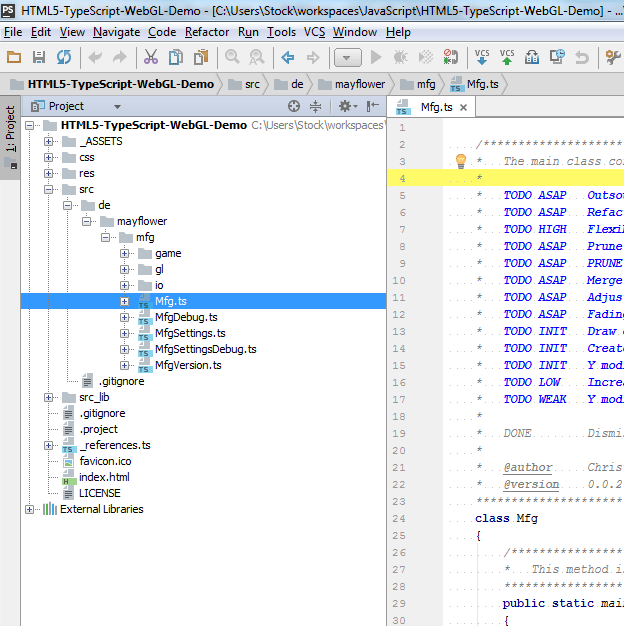Expand External Libraries node

pyautogui.click(x=30, y=509)
